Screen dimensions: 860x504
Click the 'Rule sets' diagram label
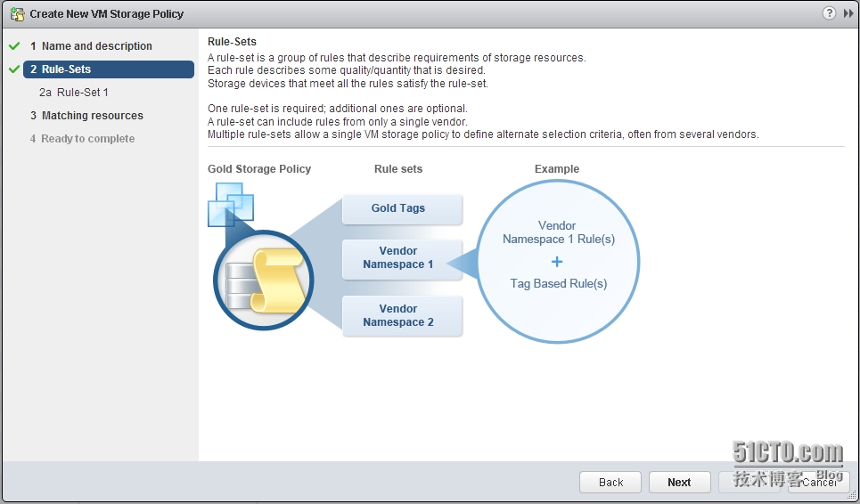tap(398, 168)
